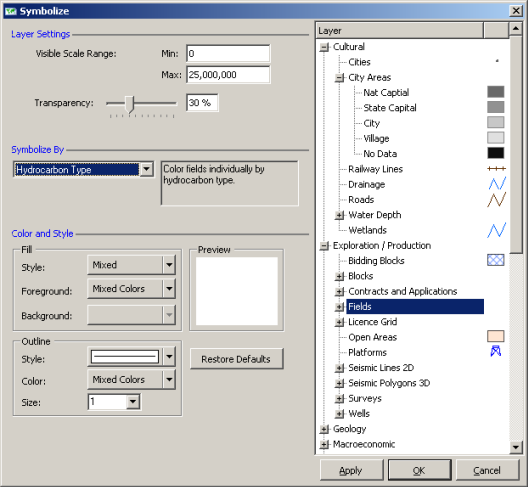Open the Outline Size dropdown

coord(133,401)
